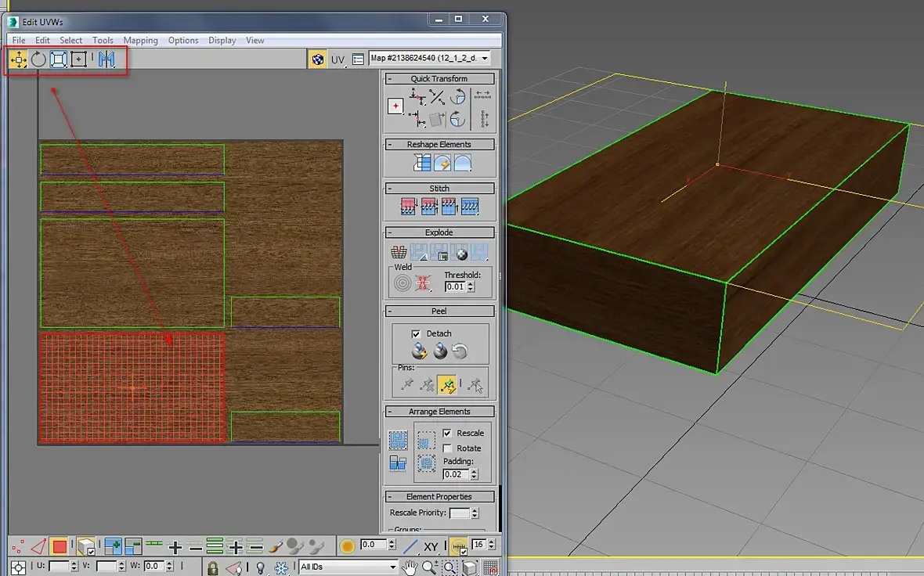Open the Mapping menu
The image size is (924, 576).
(140, 41)
